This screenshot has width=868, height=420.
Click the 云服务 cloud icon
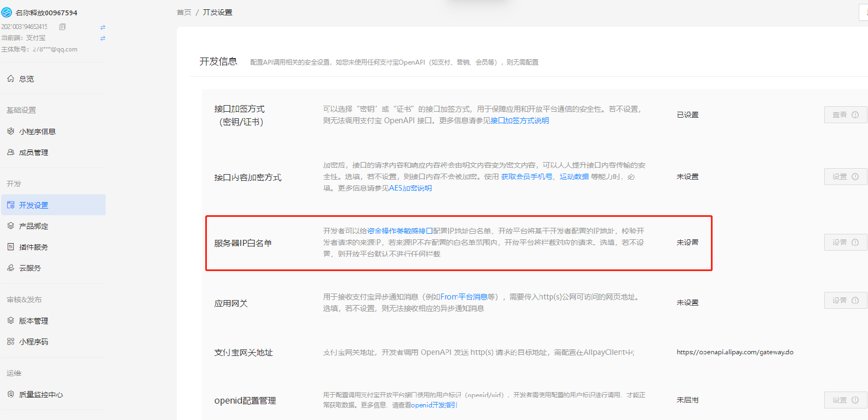pos(10,268)
